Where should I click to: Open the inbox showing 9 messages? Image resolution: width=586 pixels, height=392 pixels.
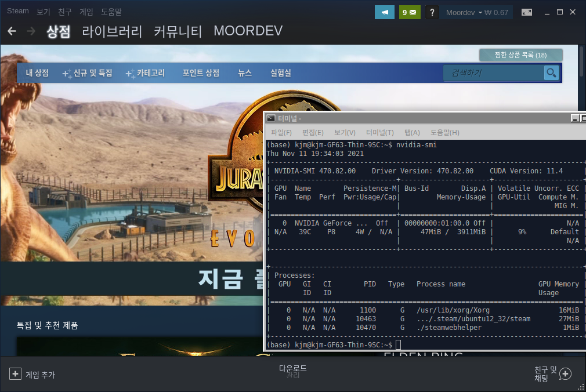[x=410, y=12]
